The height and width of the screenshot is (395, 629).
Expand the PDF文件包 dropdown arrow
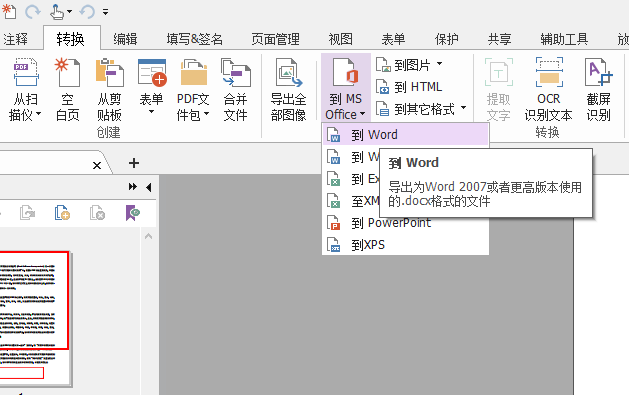click(x=206, y=114)
